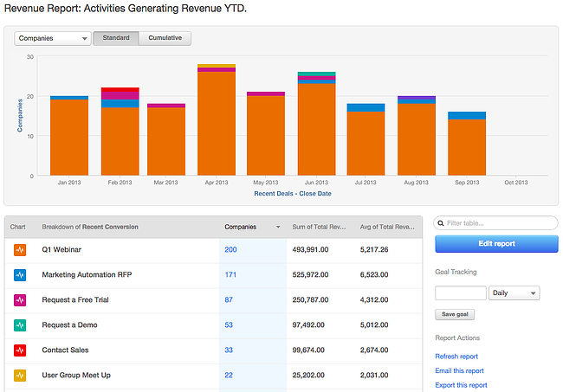This screenshot has height=392, width=563.
Task: Click the Q1 Webinar row label
Action: pos(61,249)
